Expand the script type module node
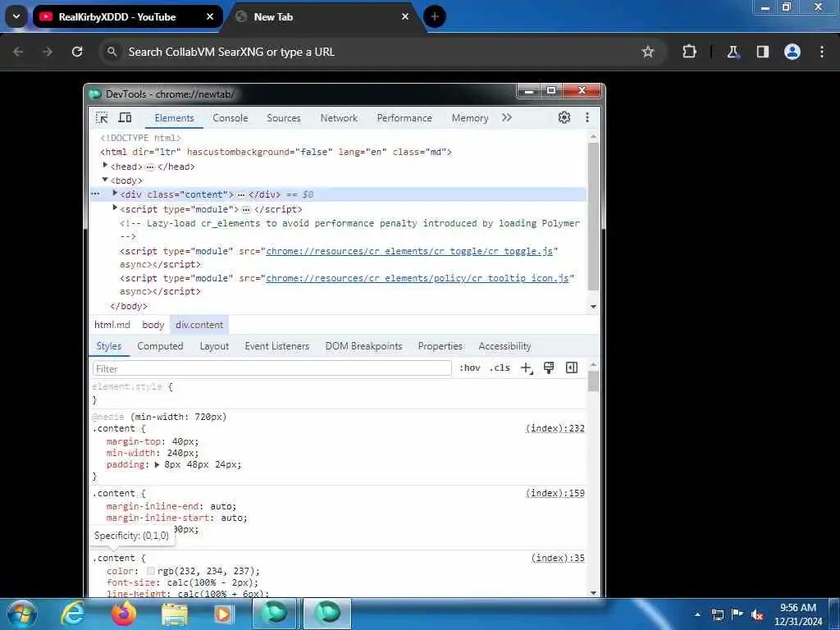The image size is (840, 630). pos(115,208)
